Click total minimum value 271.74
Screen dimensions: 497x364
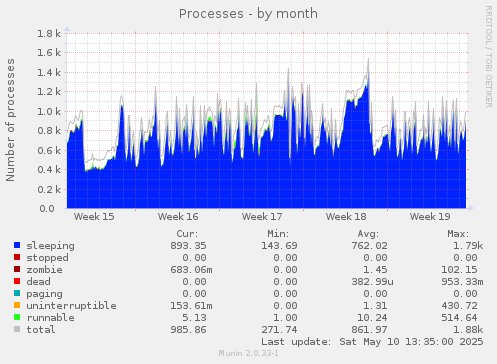tap(279, 330)
